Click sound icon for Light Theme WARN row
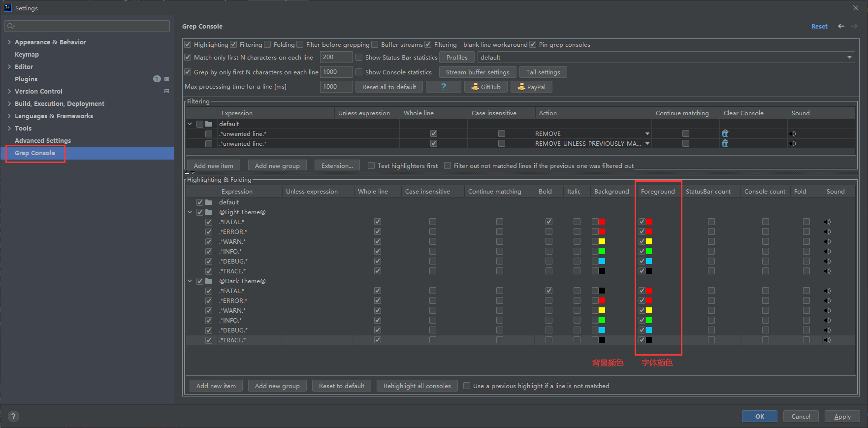Viewport: 868px width, 428px height. click(x=827, y=242)
